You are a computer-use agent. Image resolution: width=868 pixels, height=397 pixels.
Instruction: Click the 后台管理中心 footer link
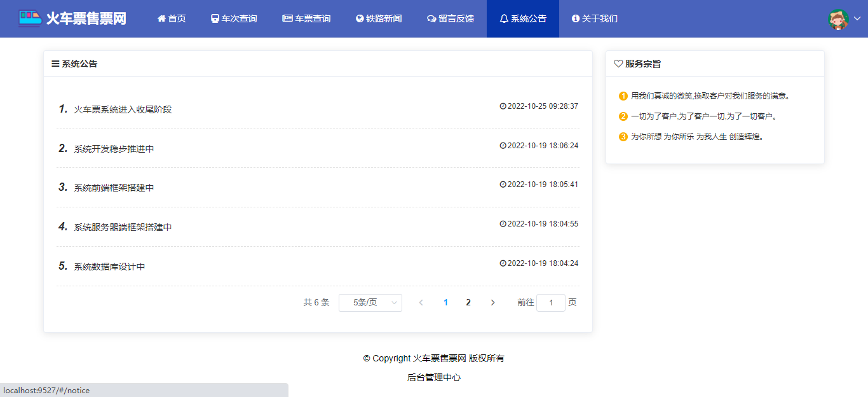coord(434,377)
